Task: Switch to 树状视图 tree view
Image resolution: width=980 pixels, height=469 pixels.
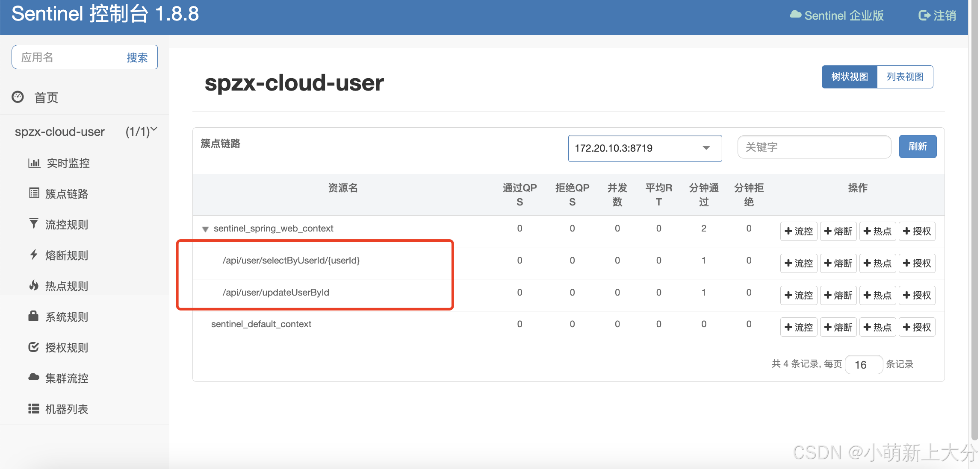Action: pyautogui.click(x=849, y=77)
